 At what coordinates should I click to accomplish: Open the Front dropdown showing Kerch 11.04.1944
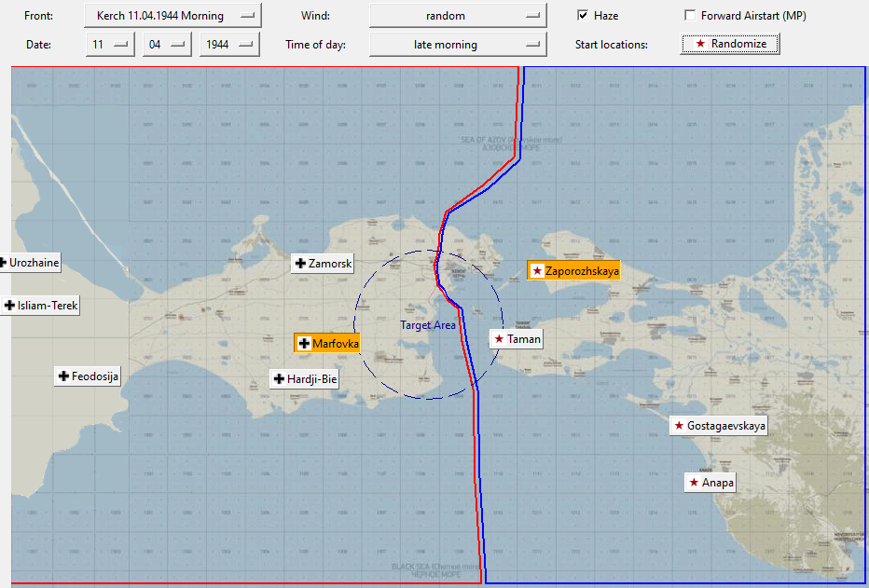click(x=172, y=16)
